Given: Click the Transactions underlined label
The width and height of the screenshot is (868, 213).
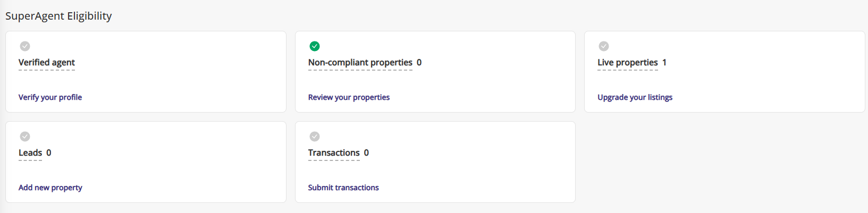Looking at the screenshot, I should (334, 153).
